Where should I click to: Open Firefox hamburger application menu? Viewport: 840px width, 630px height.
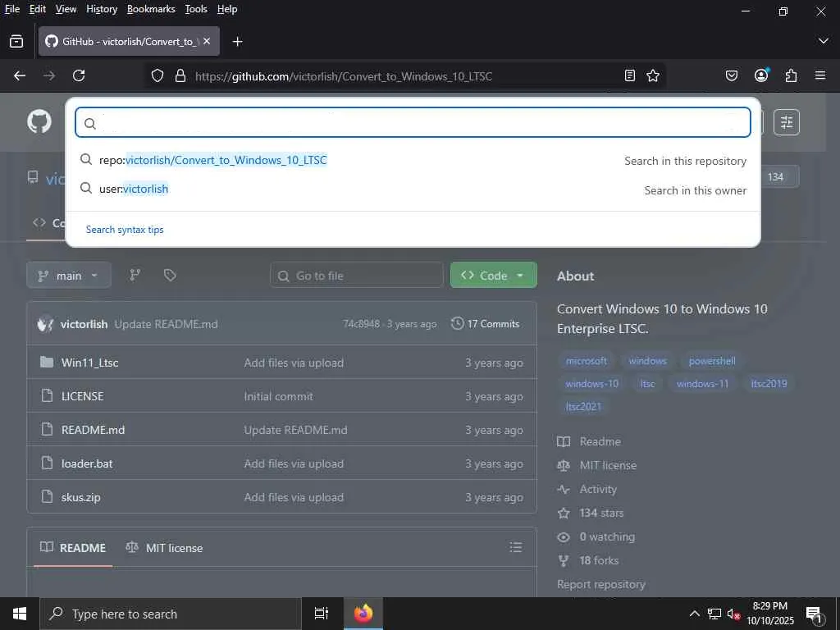[820, 76]
